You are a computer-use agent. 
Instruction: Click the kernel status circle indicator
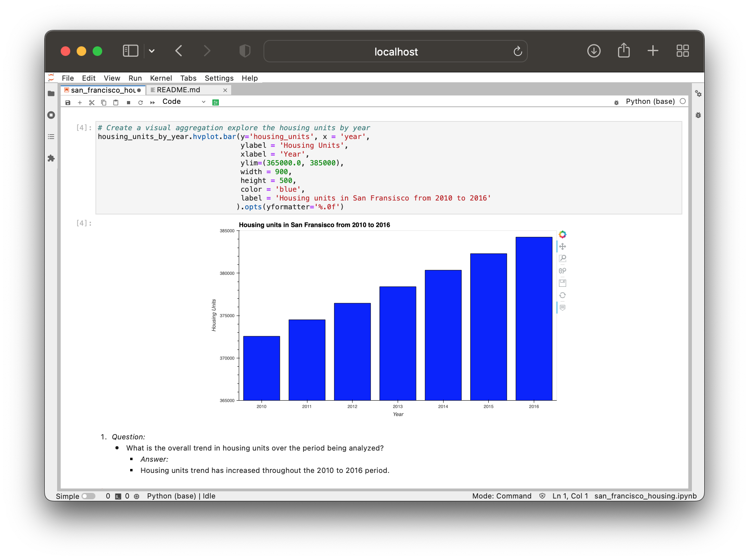[x=683, y=101]
